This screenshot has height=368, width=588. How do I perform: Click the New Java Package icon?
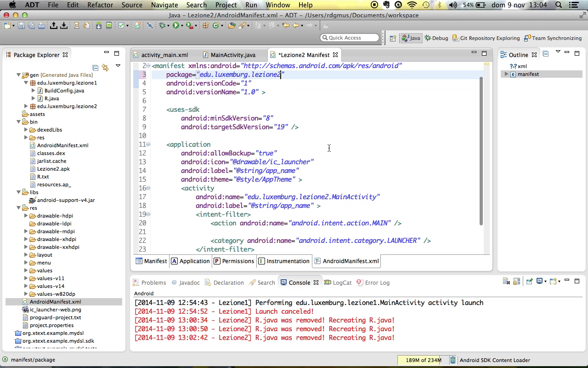click(x=205, y=25)
